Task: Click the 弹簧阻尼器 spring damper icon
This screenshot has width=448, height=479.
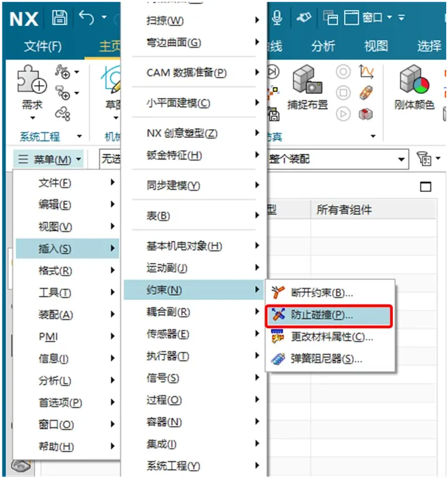Action: 278,359
